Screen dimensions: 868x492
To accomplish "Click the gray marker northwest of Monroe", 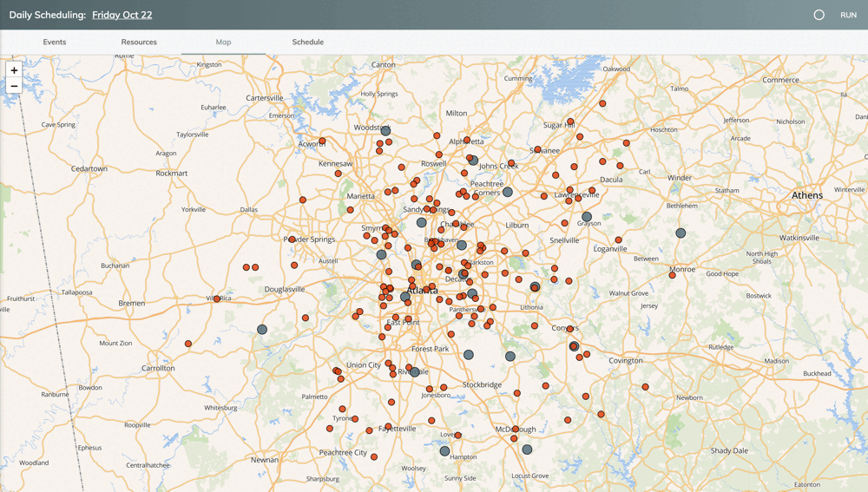I will 681,233.
